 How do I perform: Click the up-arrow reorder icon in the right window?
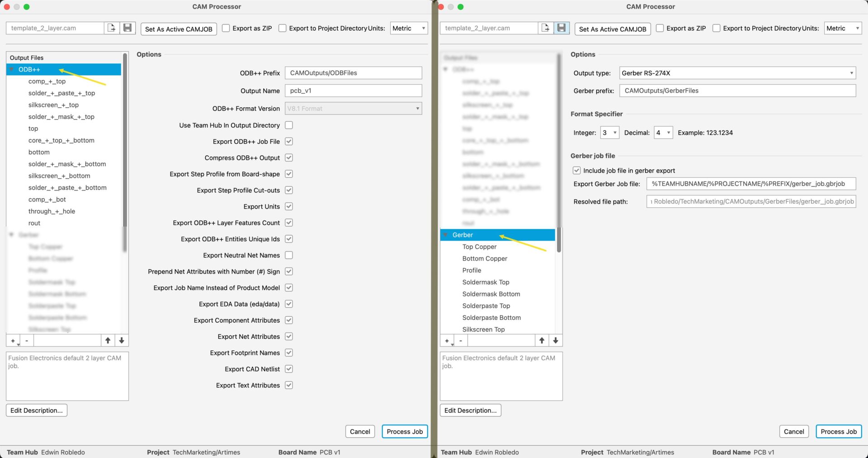click(x=542, y=340)
